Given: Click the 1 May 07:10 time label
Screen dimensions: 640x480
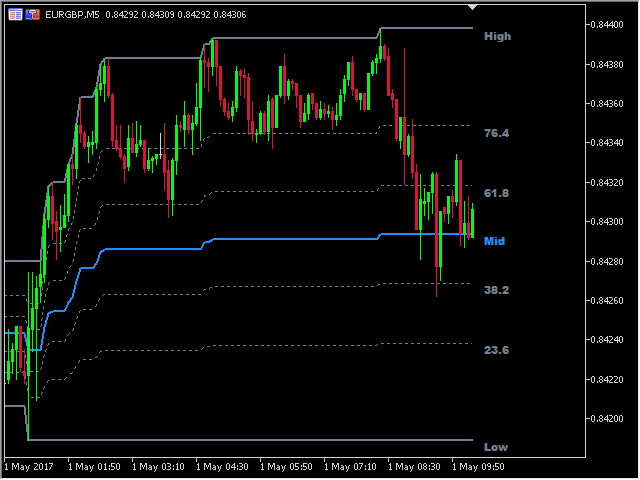Looking at the screenshot, I should (x=351, y=467).
